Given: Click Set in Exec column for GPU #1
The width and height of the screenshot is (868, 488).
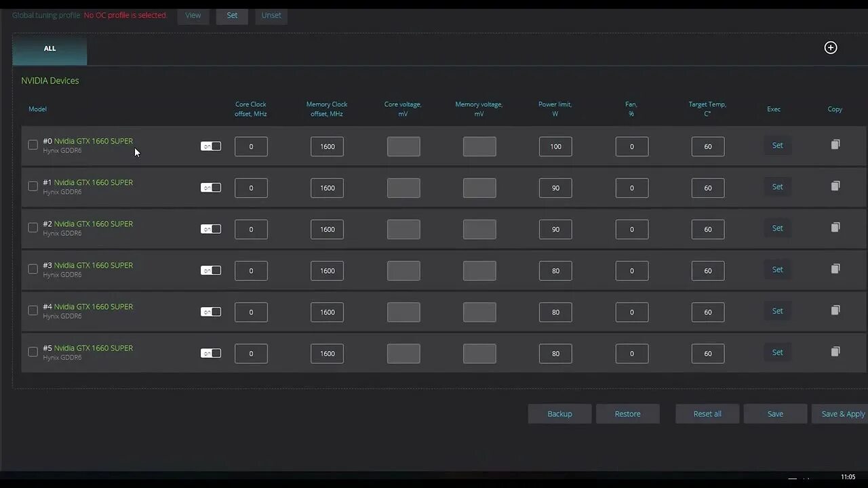Looking at the screenshot, I should (x=778, y=187).
